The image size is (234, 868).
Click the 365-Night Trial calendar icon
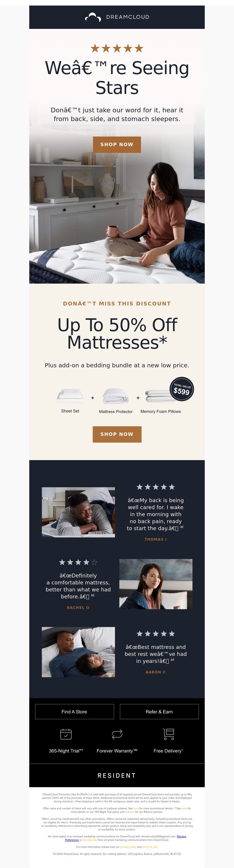click(66, 734)
